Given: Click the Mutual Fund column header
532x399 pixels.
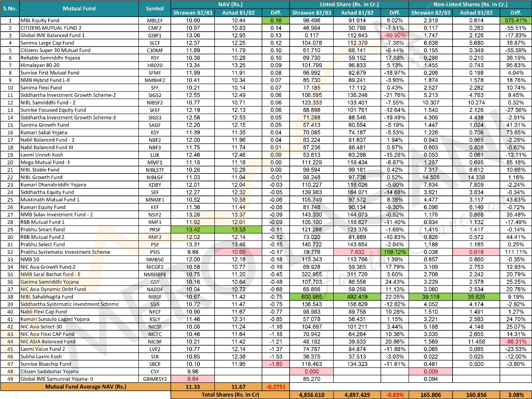Looking at the screenshot, I should point(79,8).
